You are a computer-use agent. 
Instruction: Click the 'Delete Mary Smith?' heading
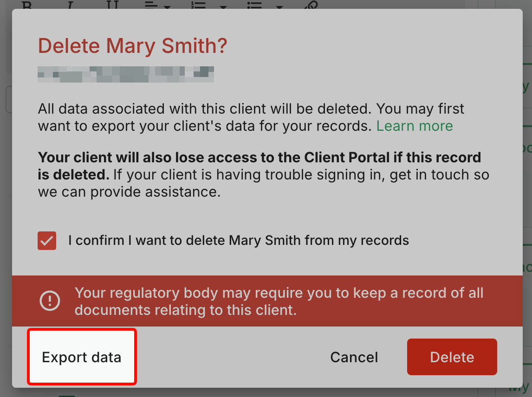tap(132, 46)
